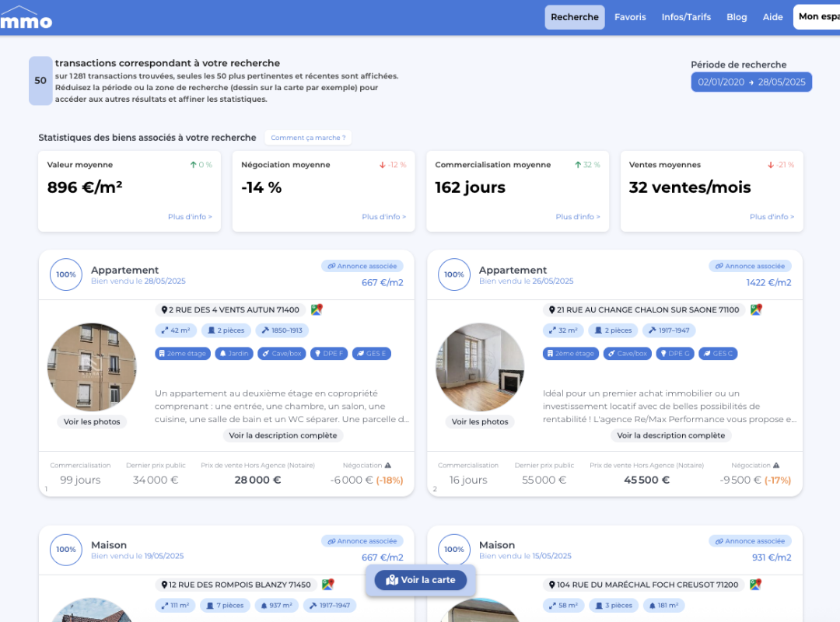Switch to the Favoris tab
The height and width of the screenshot is (622, 840).
630,16
